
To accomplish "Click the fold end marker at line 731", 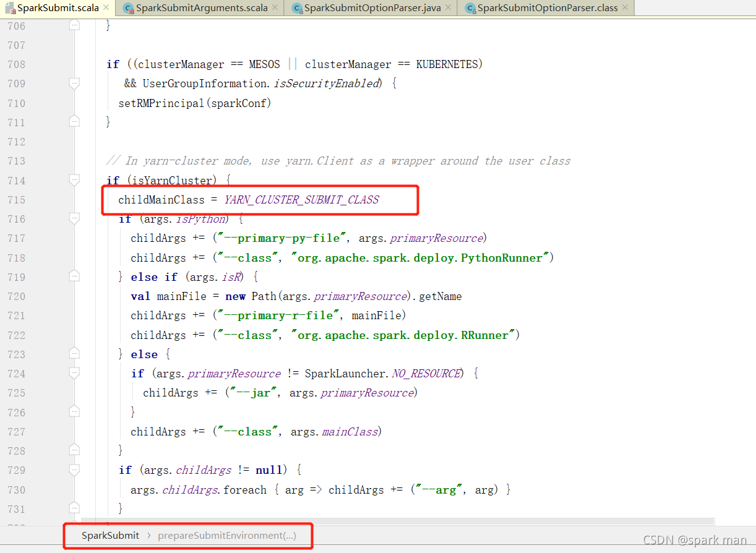I will point(74,508).
